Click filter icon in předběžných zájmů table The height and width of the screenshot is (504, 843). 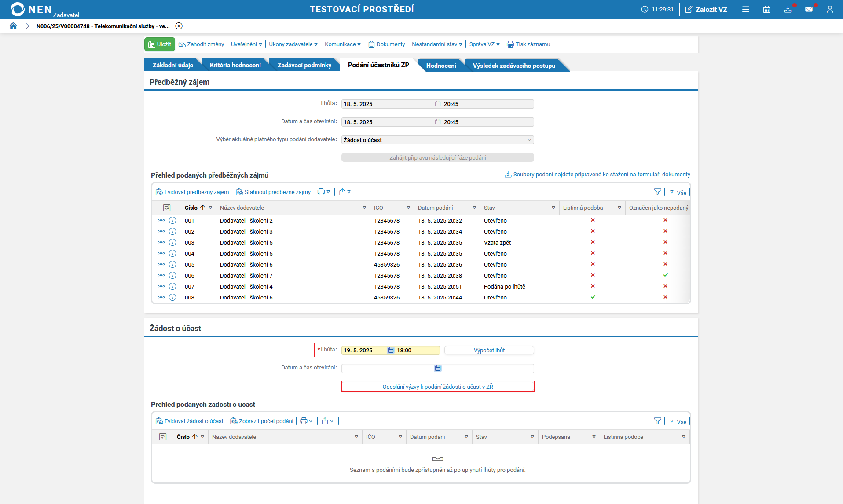(657, 192)
